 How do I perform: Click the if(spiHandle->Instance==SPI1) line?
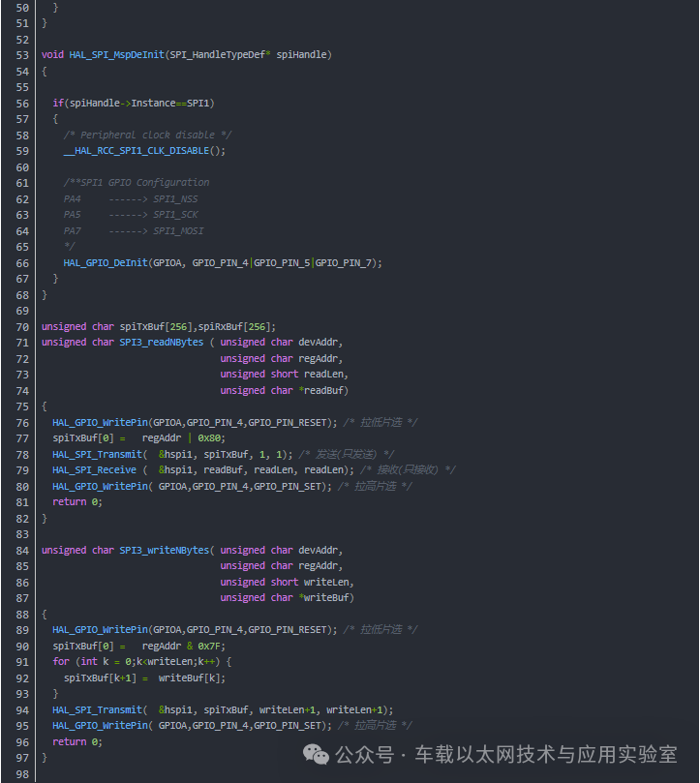(x=134, y=104)
